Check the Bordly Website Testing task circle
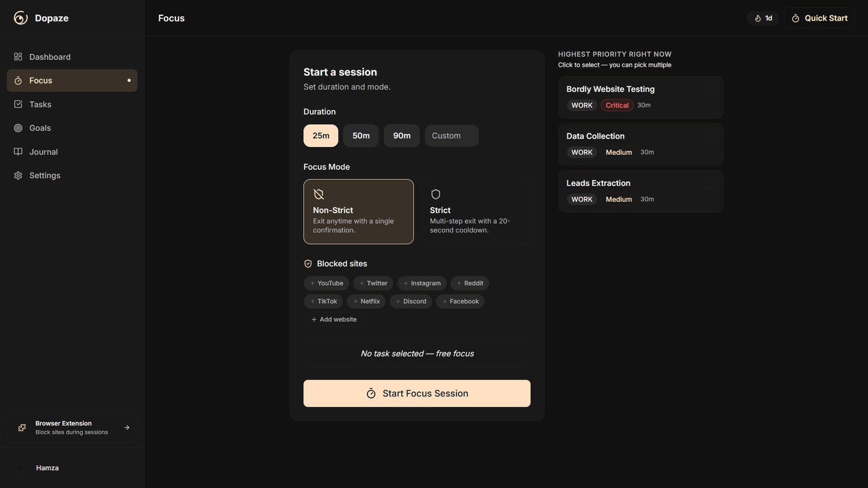 point(709,89)
